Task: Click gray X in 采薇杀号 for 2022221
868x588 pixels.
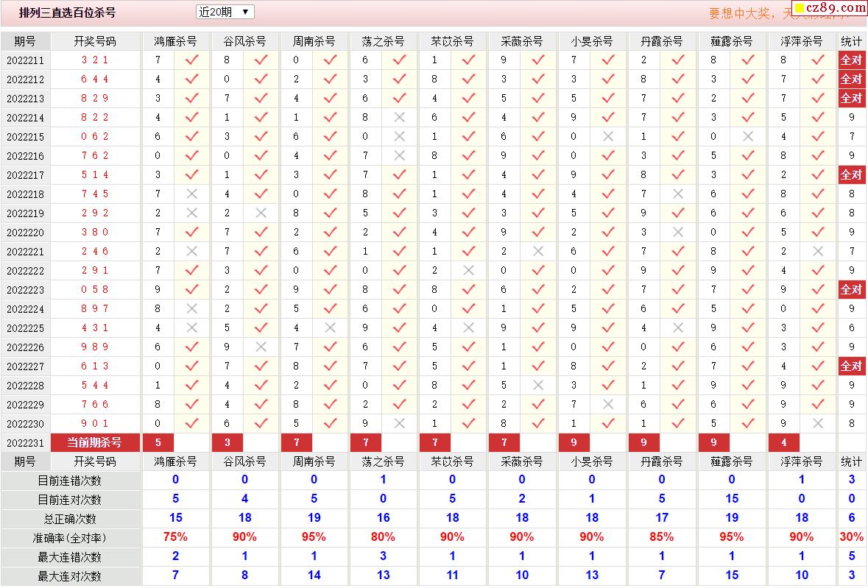Action: [538, 251]
